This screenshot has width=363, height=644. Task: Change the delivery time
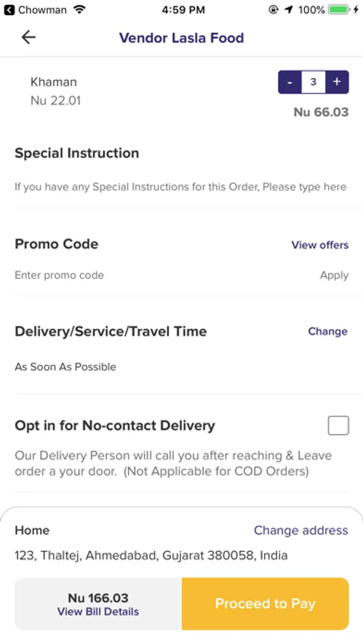coord(328,331)
